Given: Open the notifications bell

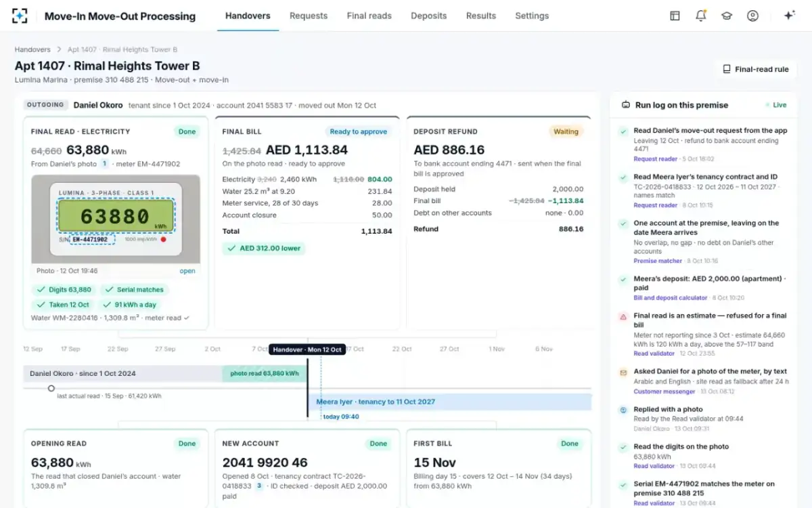Looking at the screenshot, I should click(700, 16).
